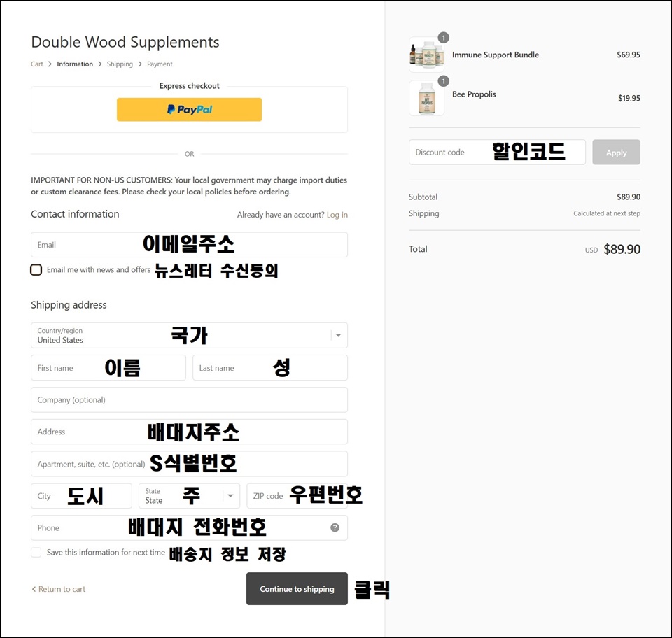The height and width of the screenshot is (638, 672).
Task: Tick the 'Email me with news and offers' checkbox
Action: (36, 270)
